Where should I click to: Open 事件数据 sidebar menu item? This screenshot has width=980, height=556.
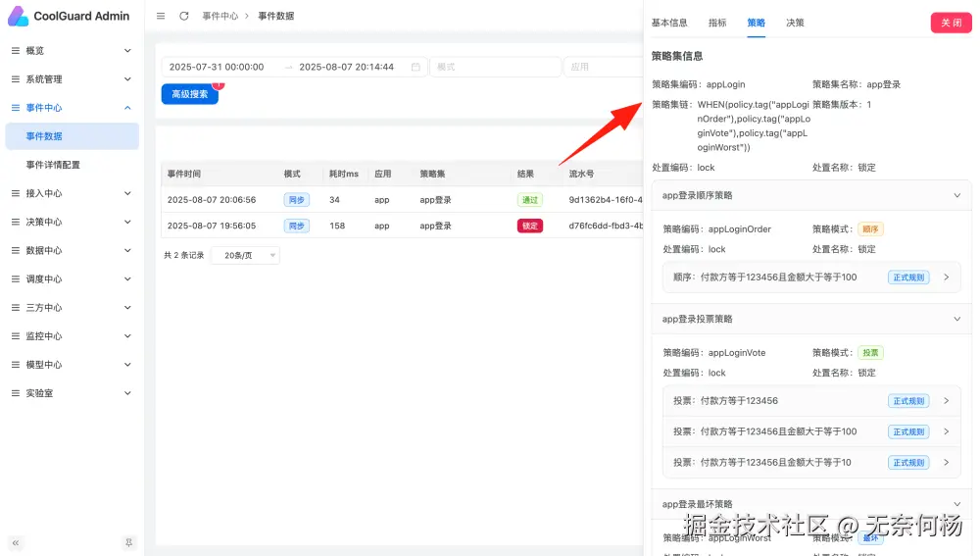(72, 136)
